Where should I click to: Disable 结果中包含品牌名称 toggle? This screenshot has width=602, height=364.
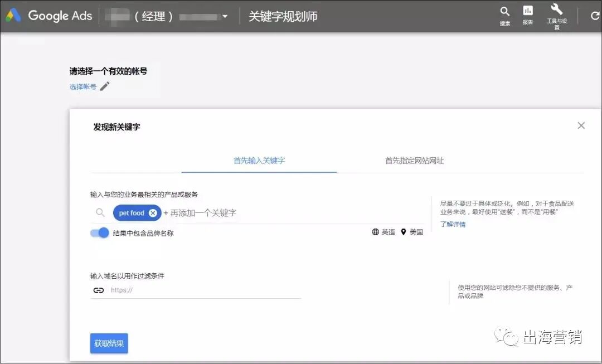click(99, 232)
